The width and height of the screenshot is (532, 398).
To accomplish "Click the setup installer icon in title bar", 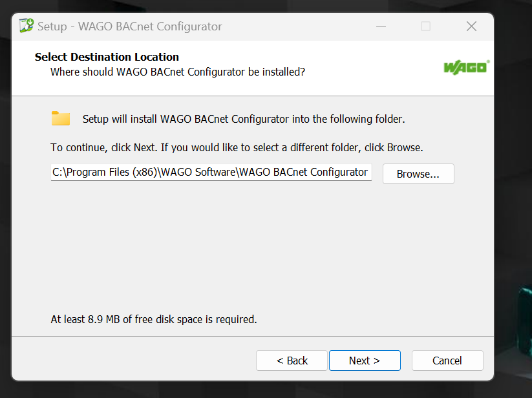I will click(27, 26).
